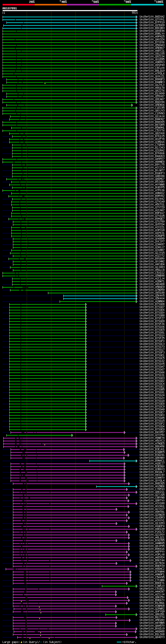Image resolution: width=166 pixels, height=644 pixels.
Task: Click the red segment of the identity legend
Action: coord(18,5)
